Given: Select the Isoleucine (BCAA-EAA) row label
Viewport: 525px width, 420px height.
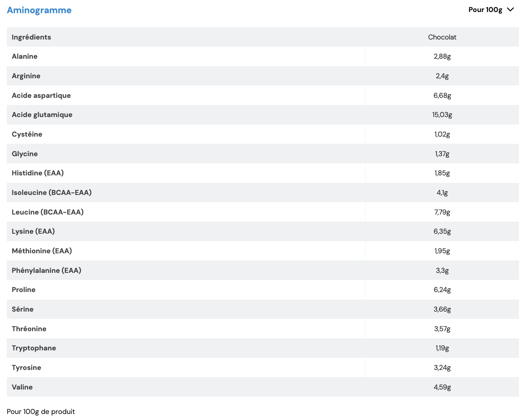Looking at the screenshot, I should 52,193.
